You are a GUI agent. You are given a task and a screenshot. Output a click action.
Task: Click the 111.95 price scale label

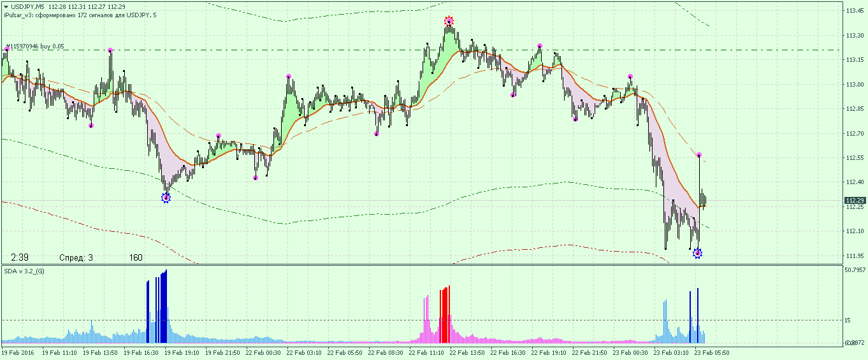855,256
